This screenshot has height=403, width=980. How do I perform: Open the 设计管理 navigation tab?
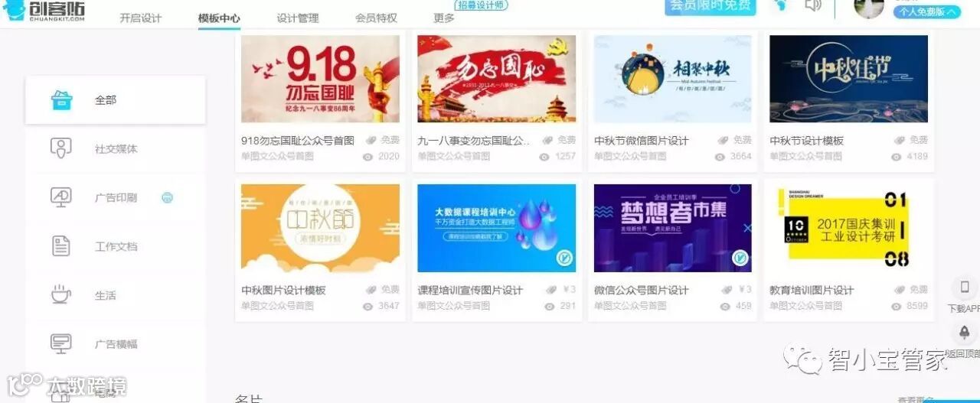coord(298,18)
